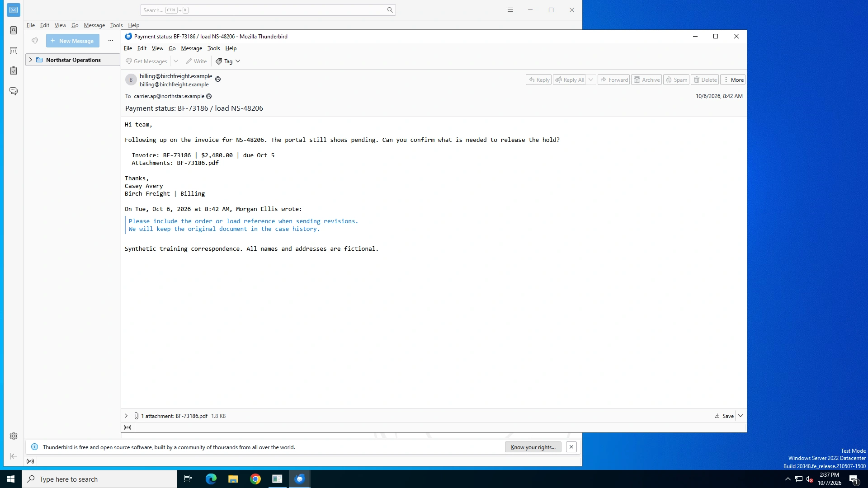
Task: Open Message menu in message window
Action: tap(192, 48)
